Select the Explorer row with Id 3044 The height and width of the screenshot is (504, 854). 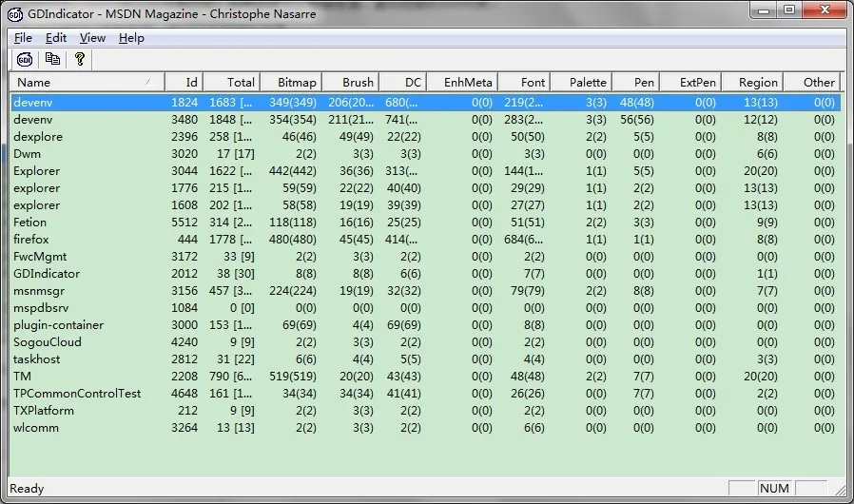[426, 171]
